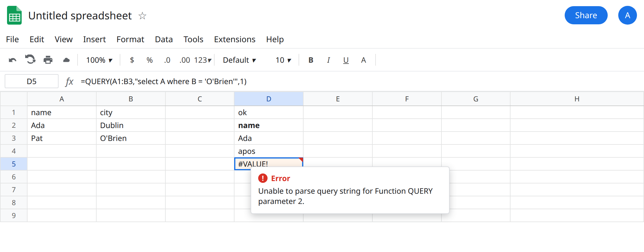Click the fx function icon
Image resolution: width=644 pixels, height=252 pixels.
click(69, 81)
